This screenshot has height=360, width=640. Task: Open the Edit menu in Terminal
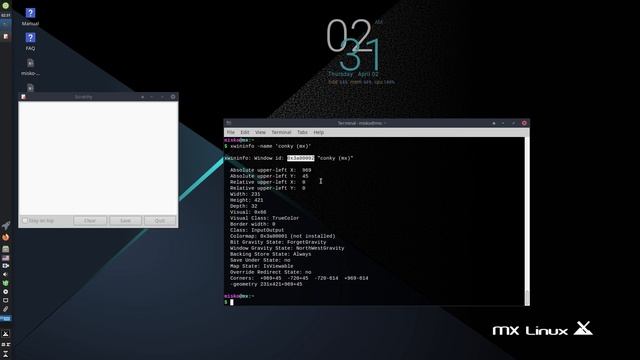coord(244,132)
